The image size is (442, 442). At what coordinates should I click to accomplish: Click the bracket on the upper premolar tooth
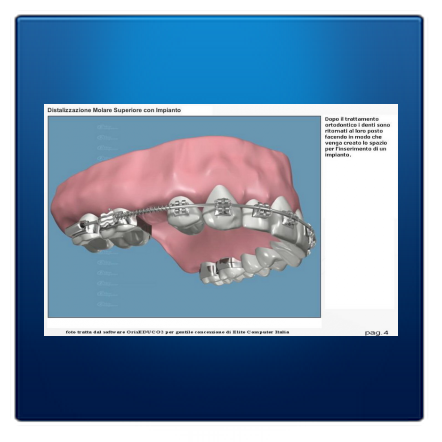[180, 207]
